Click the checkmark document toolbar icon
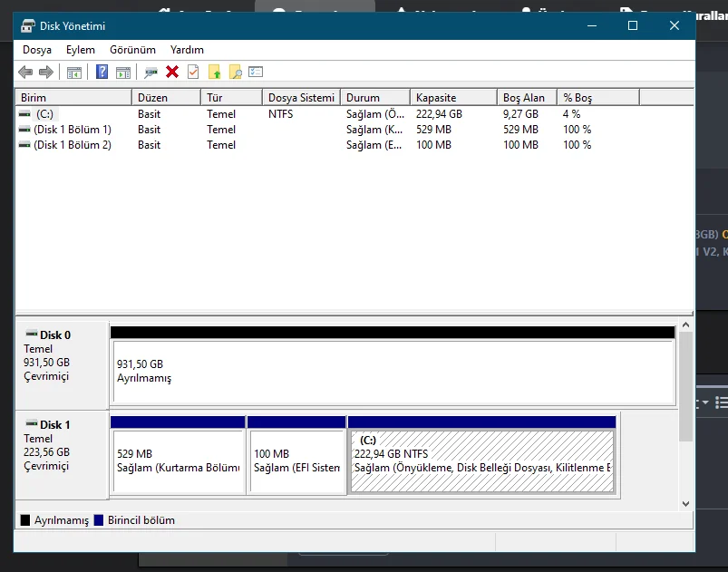The height and width of the screenshot is (572, 728). 193,72
